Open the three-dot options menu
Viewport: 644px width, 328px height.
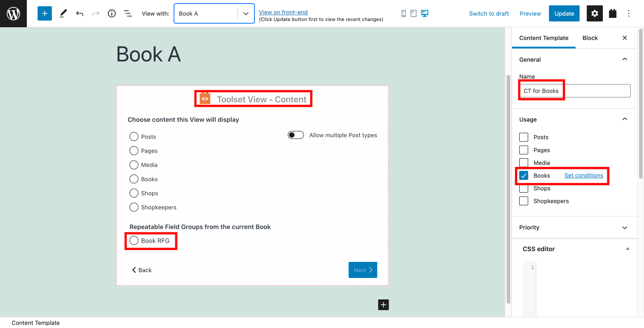[629, 13]
